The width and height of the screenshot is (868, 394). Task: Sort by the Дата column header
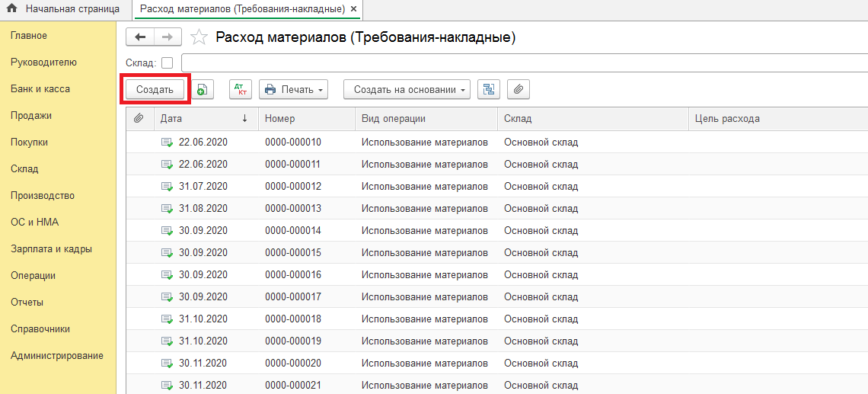click(202, 118)
